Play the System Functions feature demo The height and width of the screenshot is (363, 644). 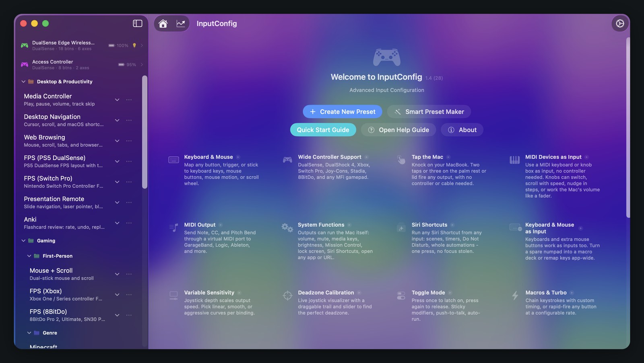(x=349, y=225)
